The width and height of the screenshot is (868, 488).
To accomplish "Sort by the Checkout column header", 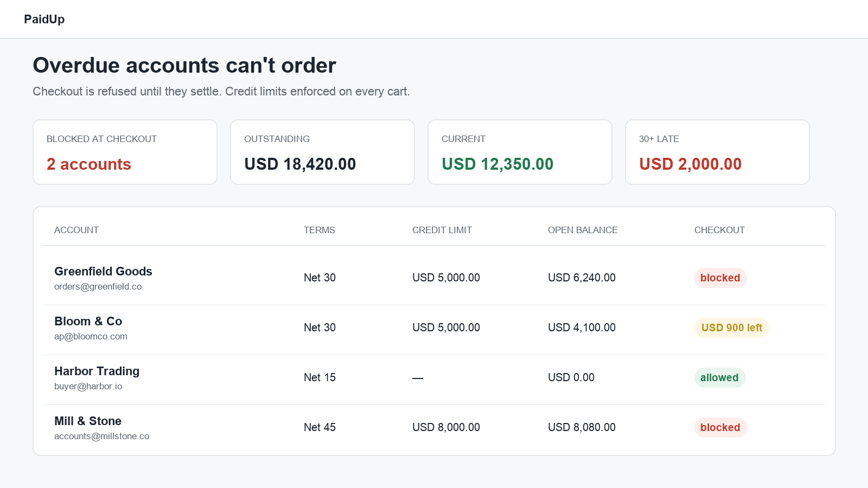I will click(x=719, y=230).
